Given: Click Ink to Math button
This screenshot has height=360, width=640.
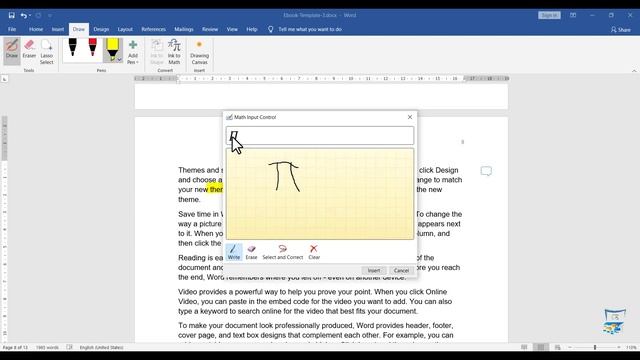Looking at the screenshot, I should (x=174, y=51).
